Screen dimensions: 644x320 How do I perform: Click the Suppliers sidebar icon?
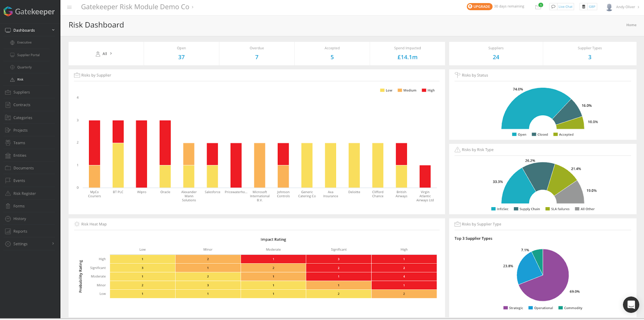coord(8,92)
